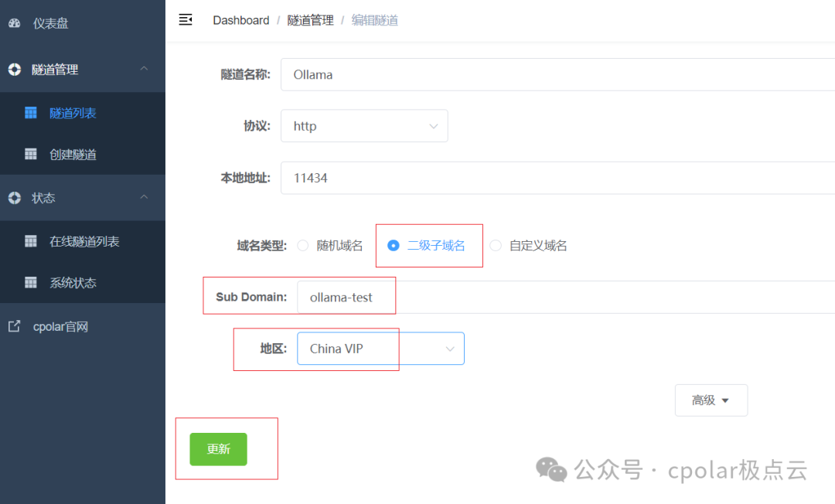Click 隧道管理 in the breadcrumb

pyautogui.click(x=311, y=20)
